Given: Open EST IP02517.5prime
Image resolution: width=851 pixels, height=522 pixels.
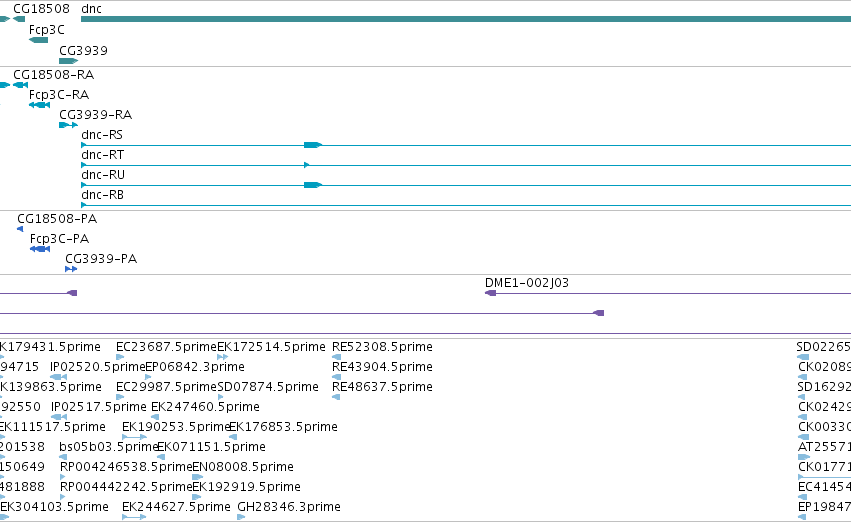Looking at the screenshot, I should pyautogui.click(x=99, y=407).
